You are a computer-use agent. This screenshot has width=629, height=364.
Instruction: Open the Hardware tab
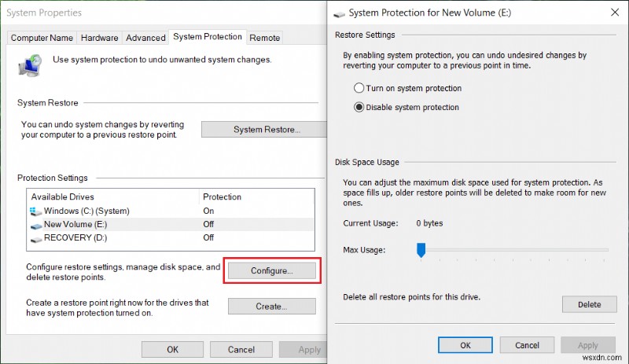click(x=99, y=38)
